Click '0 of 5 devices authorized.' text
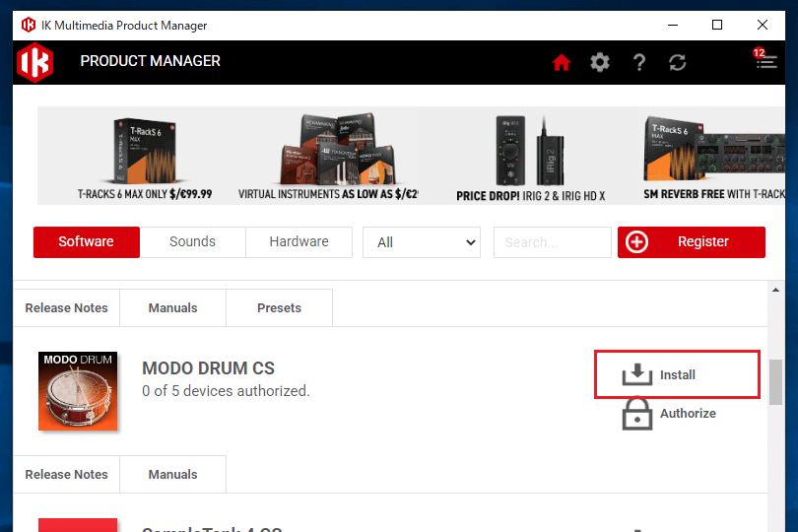The image size is (798, 532). [x=226, y=391]
